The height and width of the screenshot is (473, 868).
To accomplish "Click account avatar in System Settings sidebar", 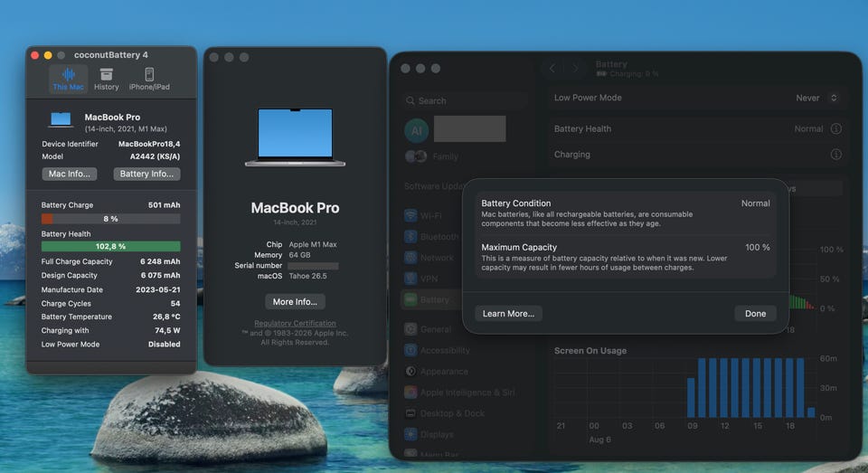I will [416, 131].
